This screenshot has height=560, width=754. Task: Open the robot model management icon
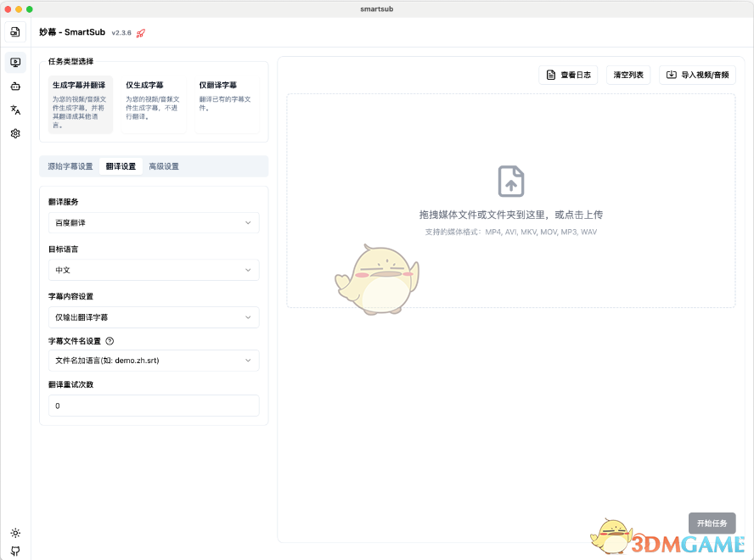15,86
